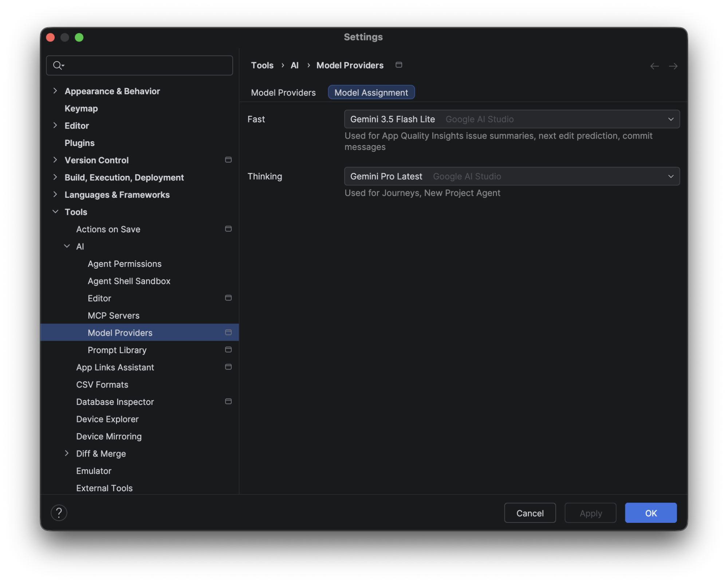Select Editor under the AI section

pyautogui.click(x=99, y=298)
